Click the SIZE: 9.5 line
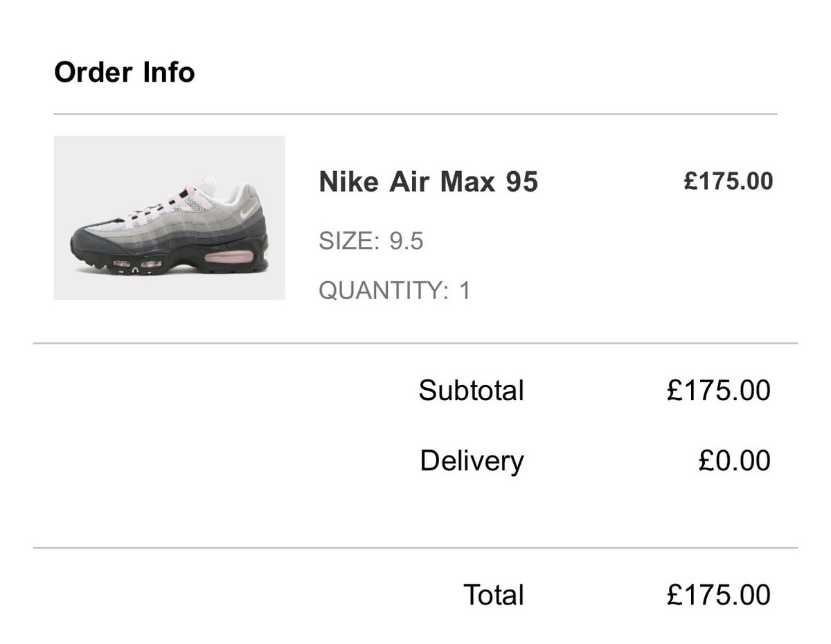Image resolution: width=831 pixels, height=644 pixels. (370, 242)
